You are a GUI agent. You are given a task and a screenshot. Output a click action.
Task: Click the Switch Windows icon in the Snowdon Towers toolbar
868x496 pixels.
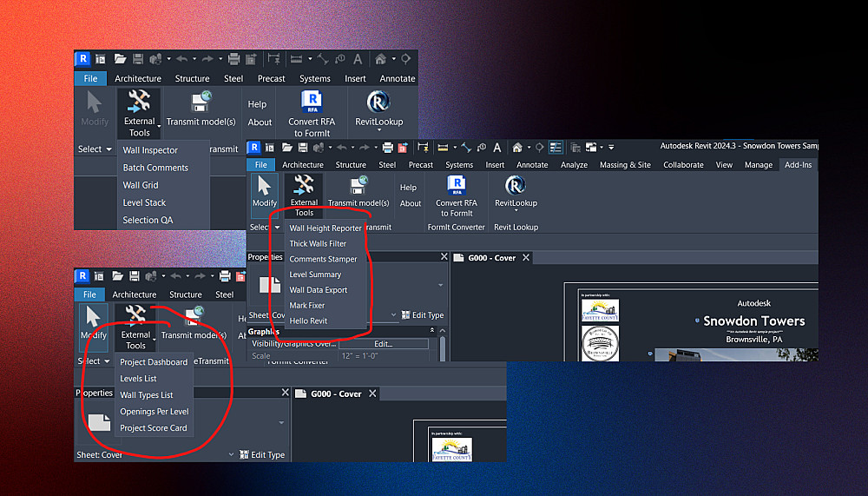tap(591, 148)
